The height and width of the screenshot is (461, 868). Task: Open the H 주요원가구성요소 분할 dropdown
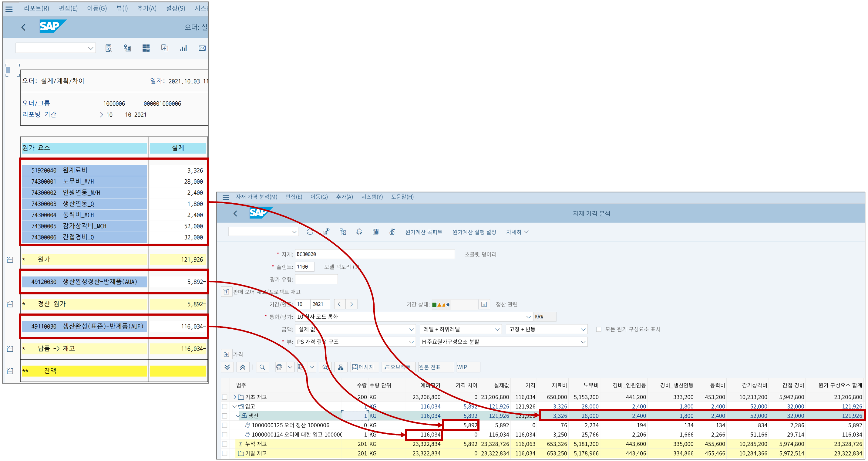tap(583, 342)
